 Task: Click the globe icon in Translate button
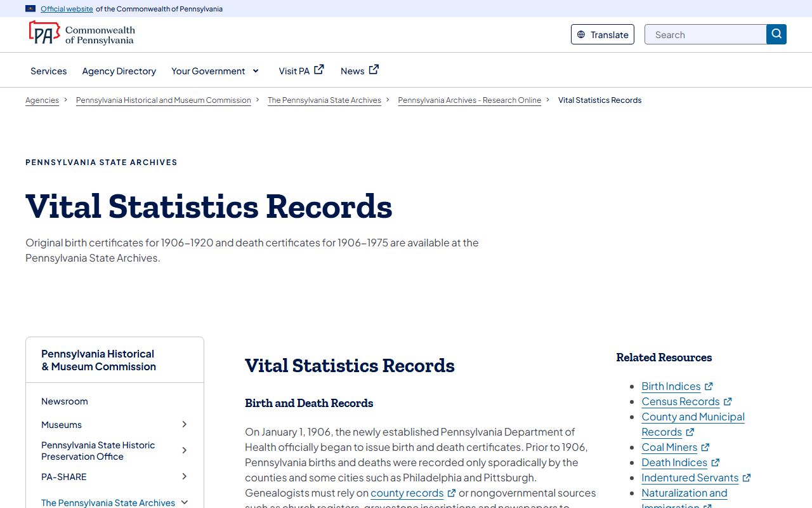[581, 35]
